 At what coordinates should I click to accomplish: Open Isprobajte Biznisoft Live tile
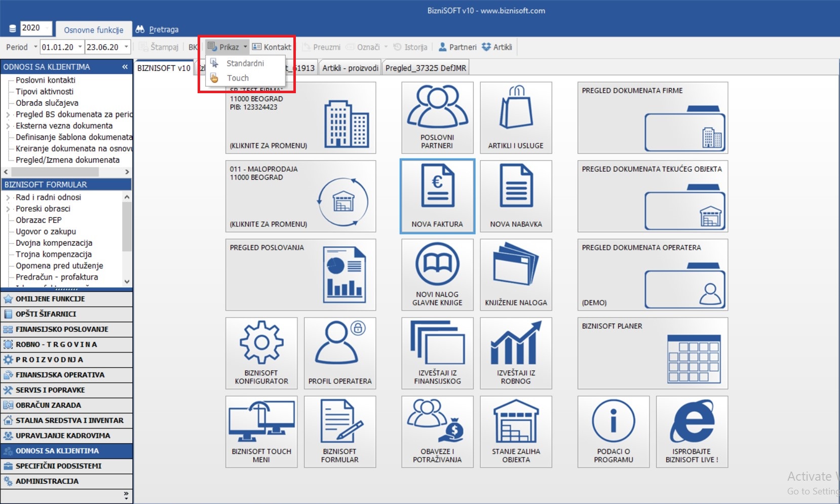tap(692, 432)
